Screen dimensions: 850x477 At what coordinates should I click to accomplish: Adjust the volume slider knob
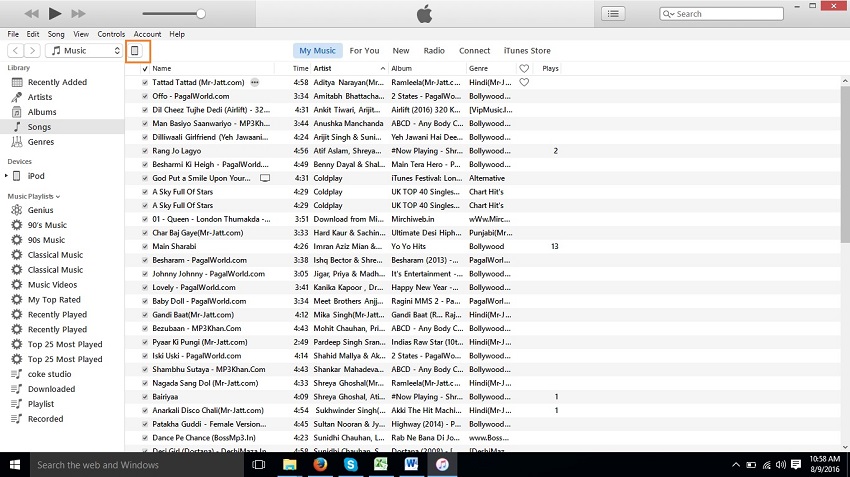pyautogui.click(x=201, y=14)
